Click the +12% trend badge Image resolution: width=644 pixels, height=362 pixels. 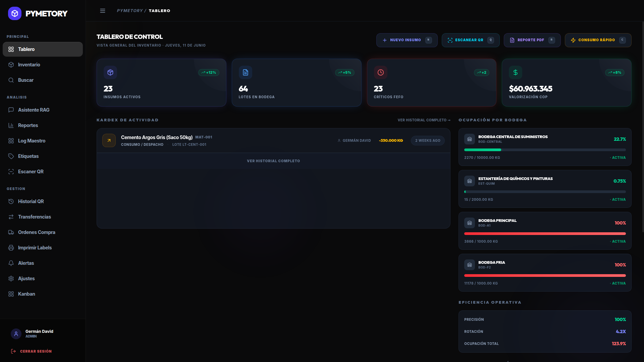(209, 72)
